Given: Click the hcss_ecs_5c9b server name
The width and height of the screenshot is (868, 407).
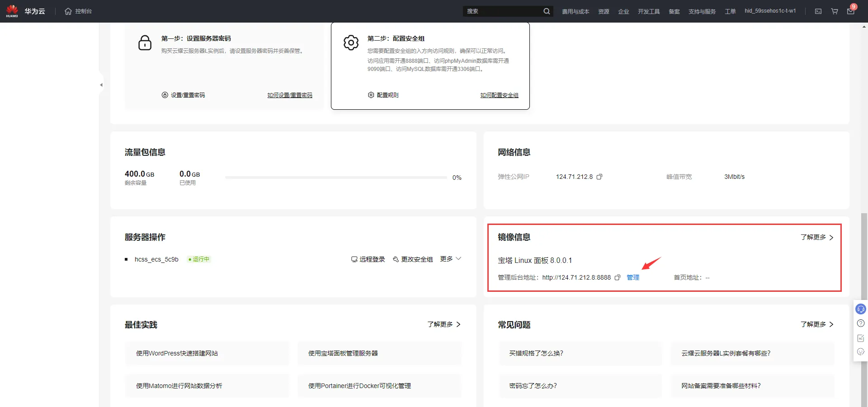Looking at the screenshot, I should click(156, 259).
